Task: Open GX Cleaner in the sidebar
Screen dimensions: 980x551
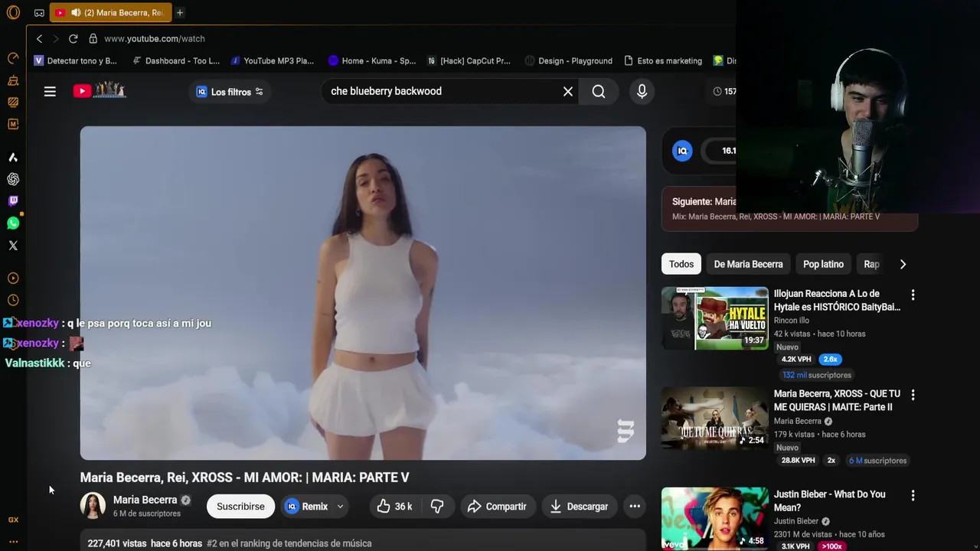Action: click(x=13, y=80)
